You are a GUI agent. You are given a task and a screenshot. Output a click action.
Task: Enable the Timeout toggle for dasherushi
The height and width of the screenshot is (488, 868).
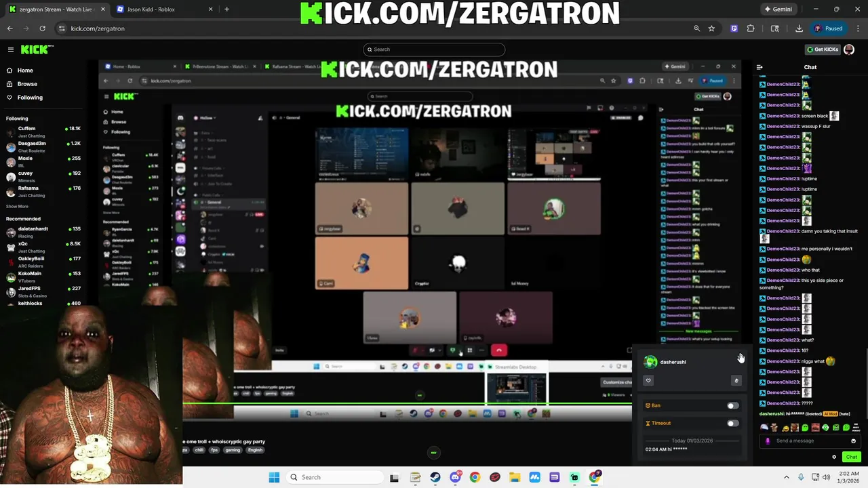point(732,424)
